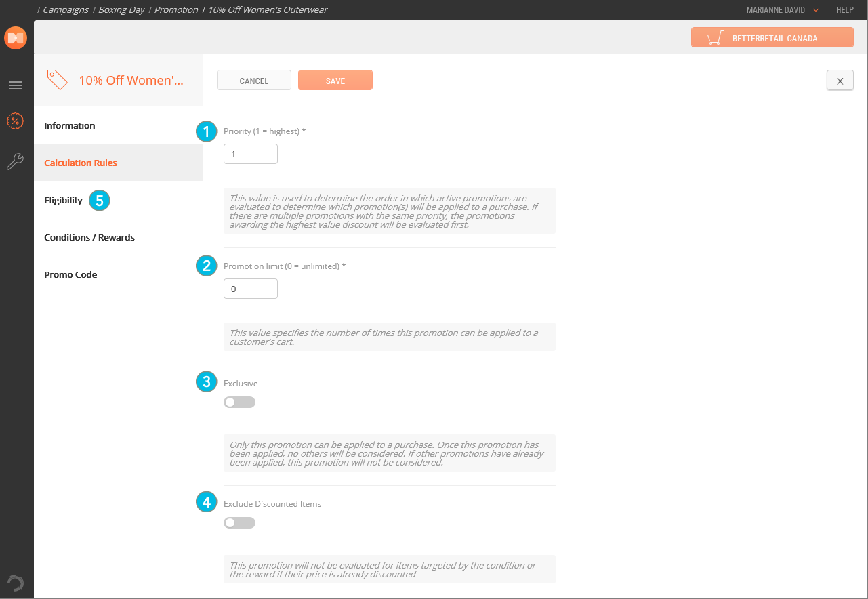Screen dimensions: 868x599
Task: Click the shopping cart icon
Action: [x=714, y=38]
